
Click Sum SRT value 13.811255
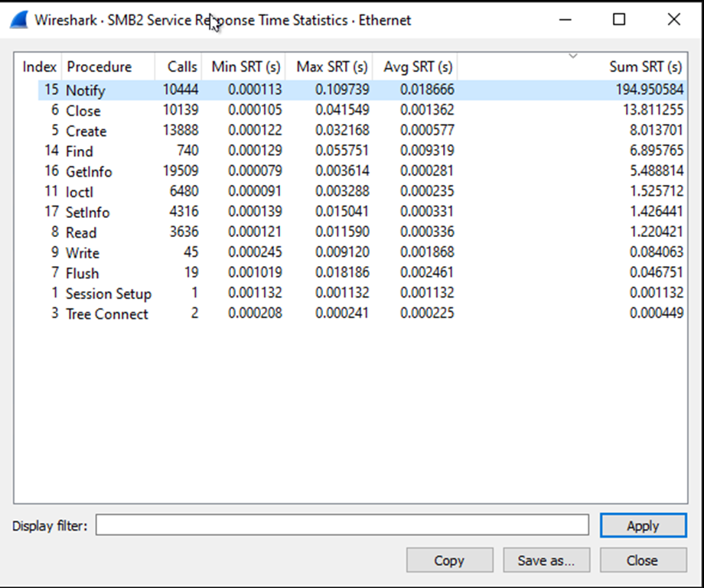click(x=653, y=110)
